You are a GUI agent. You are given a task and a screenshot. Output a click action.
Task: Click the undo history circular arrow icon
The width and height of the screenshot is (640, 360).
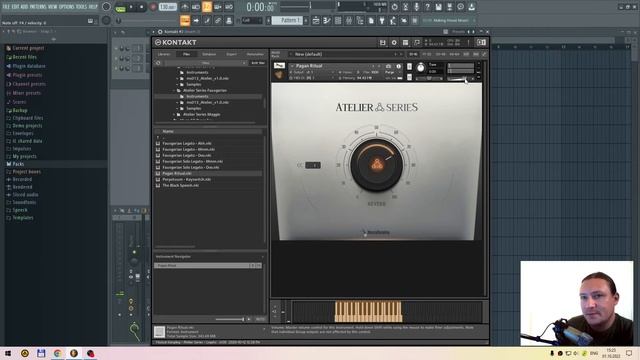[394, 7]
